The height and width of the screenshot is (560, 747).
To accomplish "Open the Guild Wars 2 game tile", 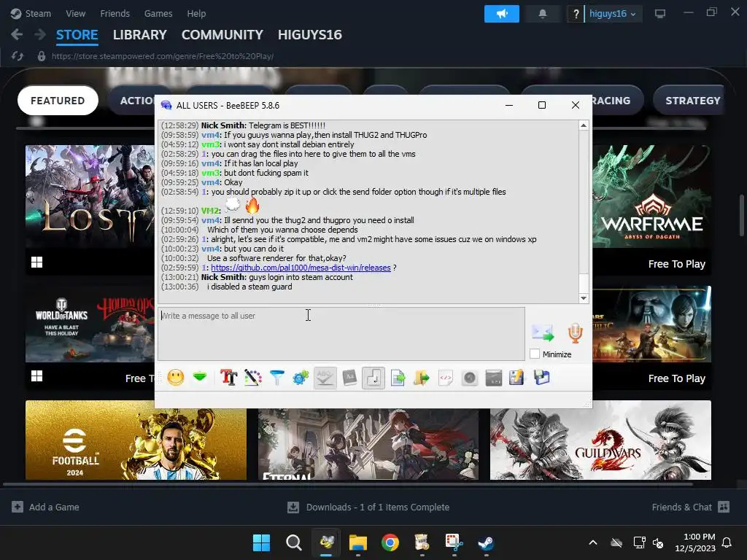I will tap(600, 440).
